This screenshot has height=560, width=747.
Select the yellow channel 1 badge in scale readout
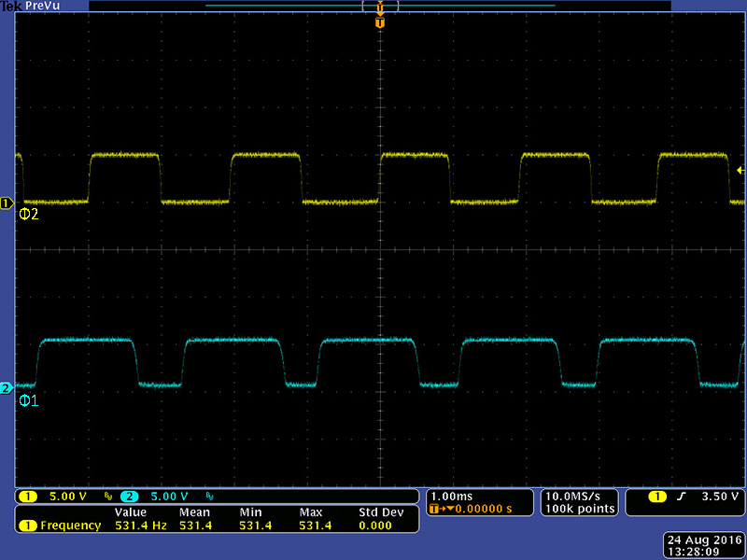point(29,496)
